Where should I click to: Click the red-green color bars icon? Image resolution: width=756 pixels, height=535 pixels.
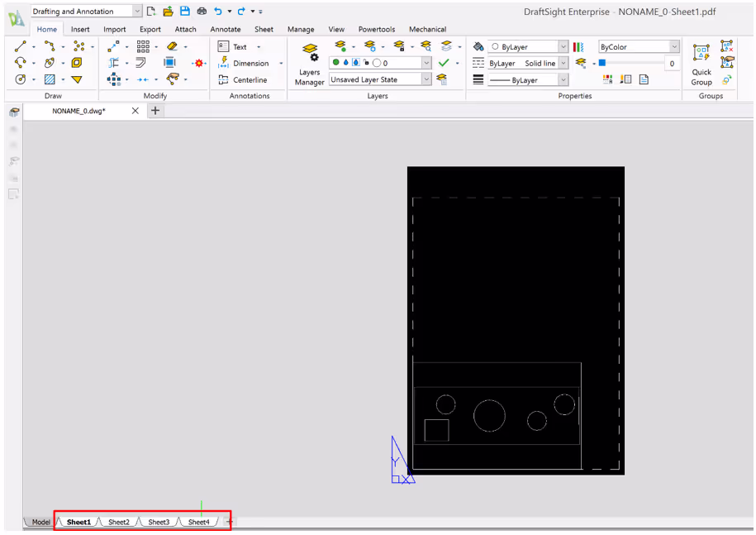(x=578, y=47)
